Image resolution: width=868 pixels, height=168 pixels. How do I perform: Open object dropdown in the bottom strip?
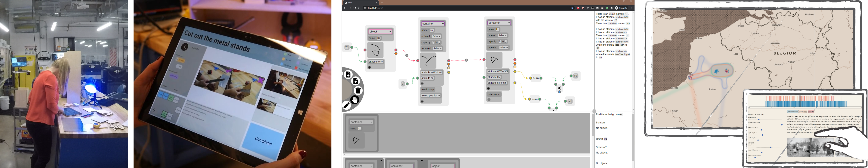tap(443, 166)
